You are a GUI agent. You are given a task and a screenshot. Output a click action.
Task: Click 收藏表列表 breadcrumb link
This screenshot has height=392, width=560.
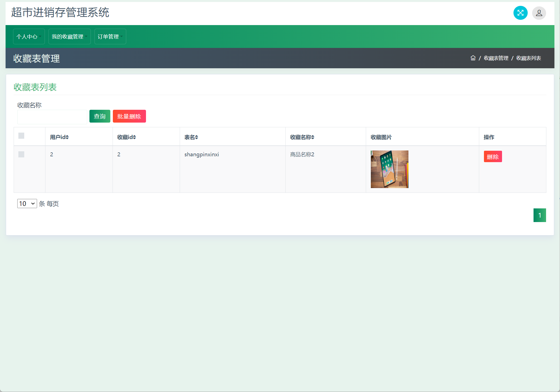point(529,58)
